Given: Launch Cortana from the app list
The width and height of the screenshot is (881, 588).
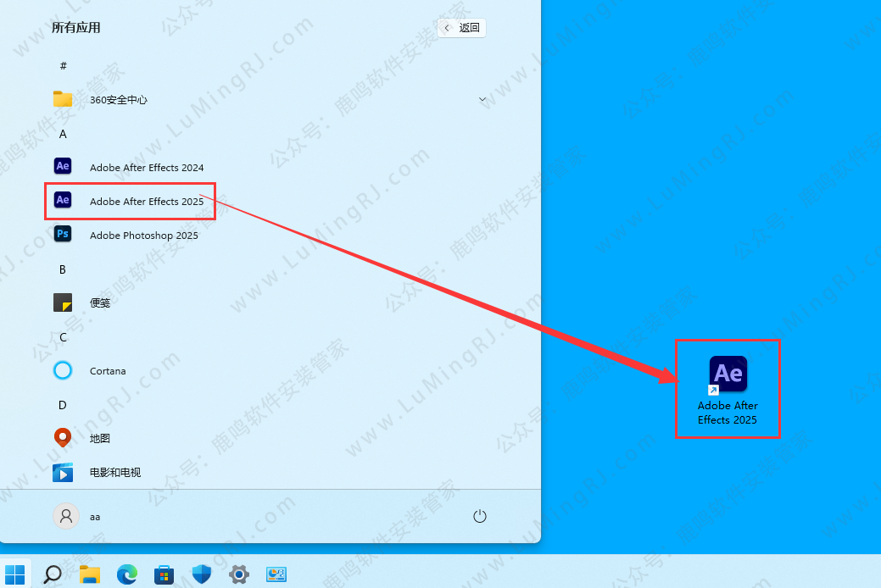Looking at the screenshot, I should pyautogui.click(x=107, y=370).
